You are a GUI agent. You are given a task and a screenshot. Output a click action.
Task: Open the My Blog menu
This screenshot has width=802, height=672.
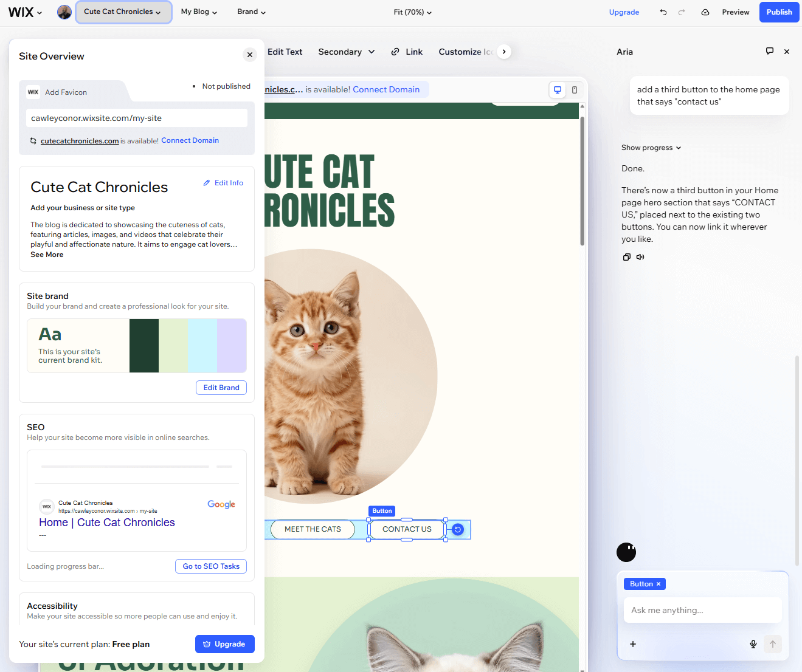(x=199, y=12)
